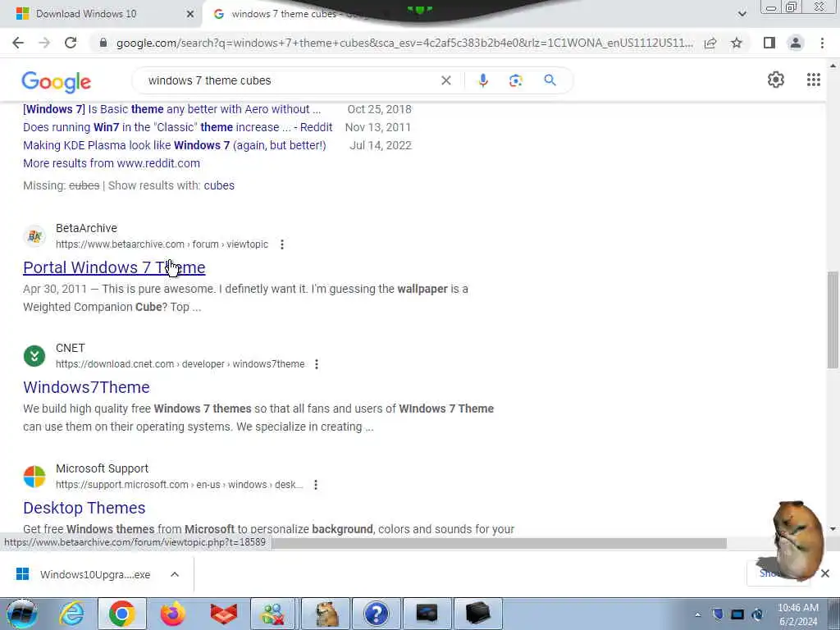Close the downloads bar
The width and height of the screenshot is (840, 630).
click(x=825, y=573)
